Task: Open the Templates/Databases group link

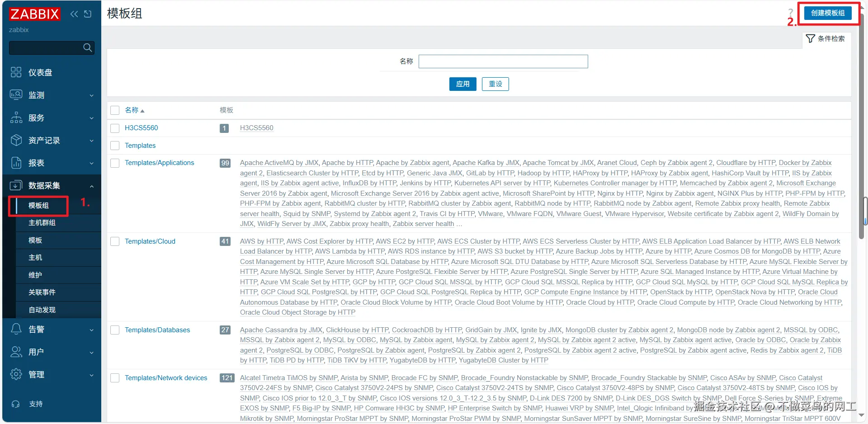Action: (x=157, y=330)
